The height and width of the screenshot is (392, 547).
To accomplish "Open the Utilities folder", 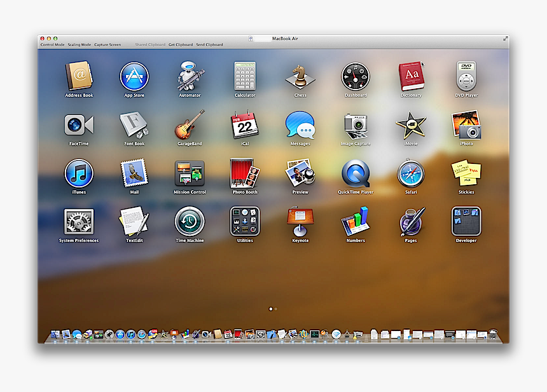I will pyautogui.click(x=245, y=222).
